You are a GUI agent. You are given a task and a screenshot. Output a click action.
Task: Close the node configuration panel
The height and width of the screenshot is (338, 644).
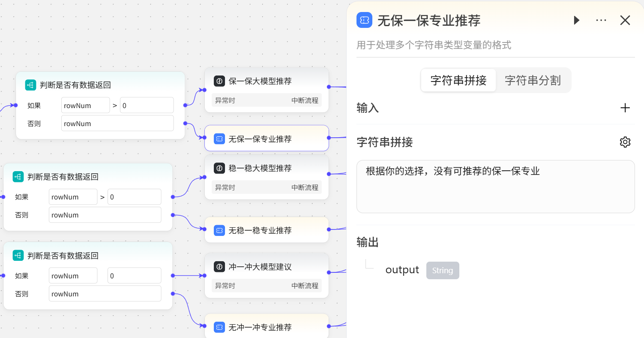coord(625,20)
